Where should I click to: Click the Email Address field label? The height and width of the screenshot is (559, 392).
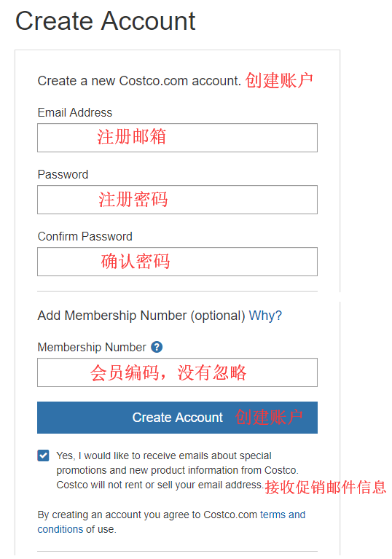click(75, 113)
